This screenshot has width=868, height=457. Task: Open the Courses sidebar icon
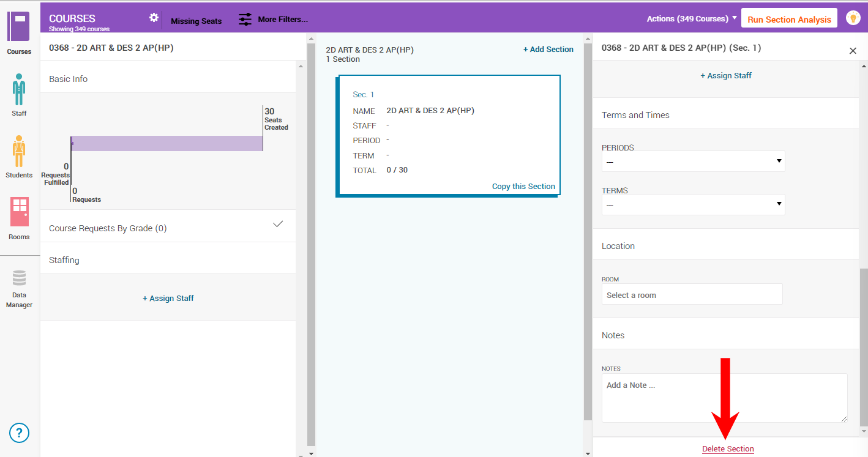click(x=19, y=27)
